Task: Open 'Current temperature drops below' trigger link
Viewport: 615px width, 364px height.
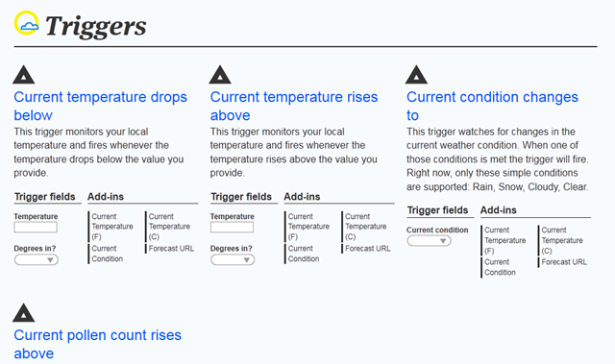Action: pos(100,107)
